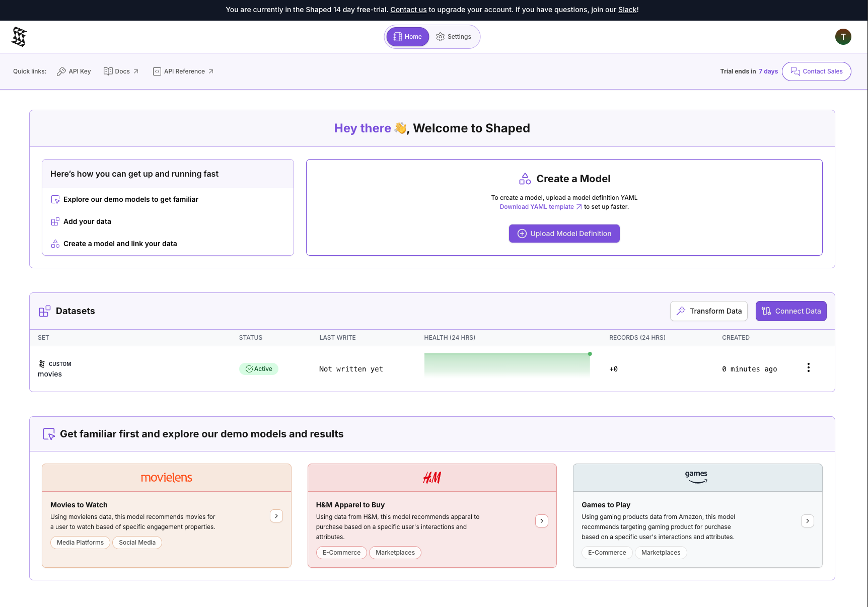Expand the H&M Apparel to Buy arrow
Screen dimensions: 868x607
tap(541, 521)
